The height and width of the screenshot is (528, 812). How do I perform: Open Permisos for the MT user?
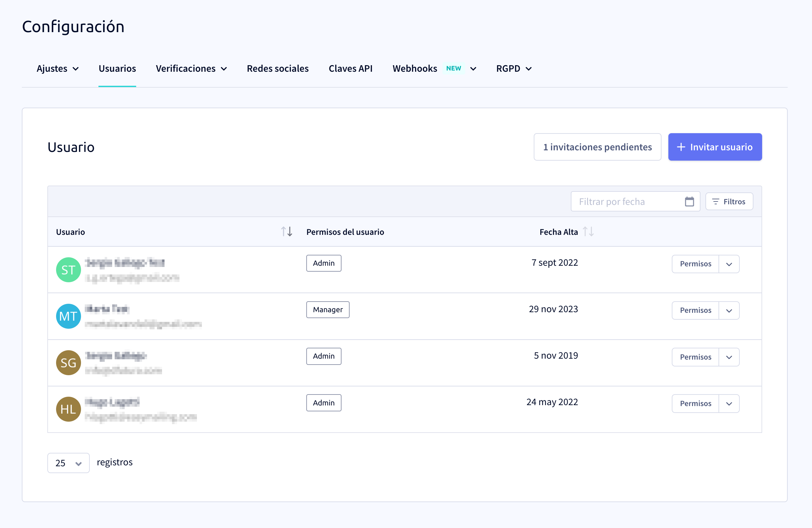click(695, 310)
